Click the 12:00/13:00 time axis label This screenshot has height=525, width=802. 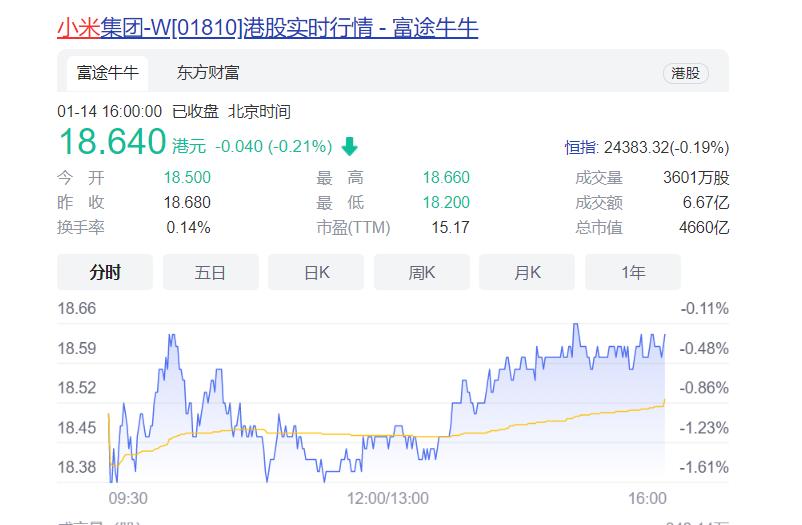coord(388,498)
